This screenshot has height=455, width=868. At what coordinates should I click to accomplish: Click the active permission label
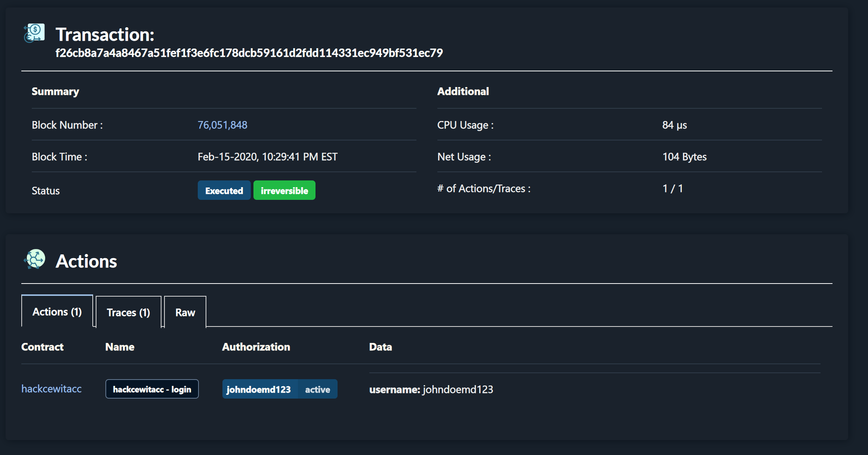click(317, 389)
